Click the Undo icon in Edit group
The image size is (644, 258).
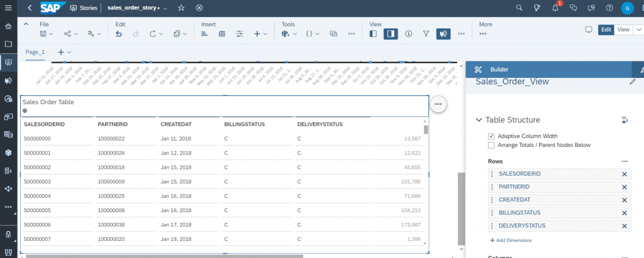coord(119,34)
